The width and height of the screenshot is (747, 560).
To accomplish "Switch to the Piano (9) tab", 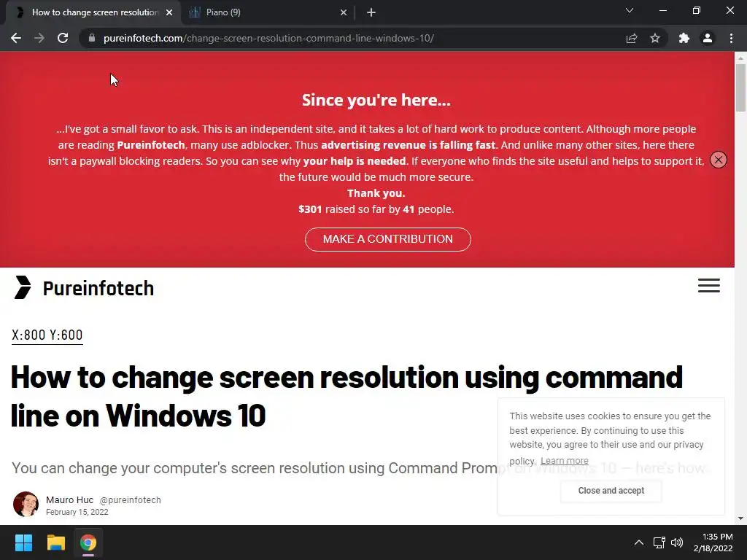I will [x=268, y=13].
